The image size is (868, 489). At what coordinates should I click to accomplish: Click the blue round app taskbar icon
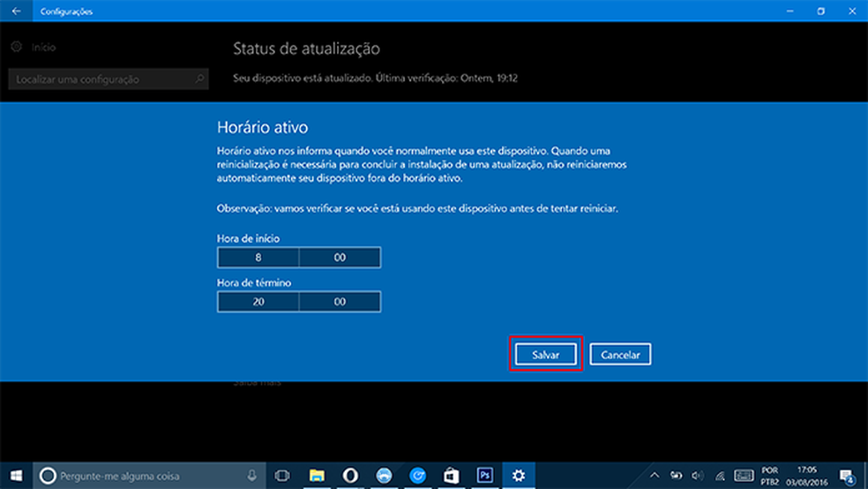[x=385, y=475]
